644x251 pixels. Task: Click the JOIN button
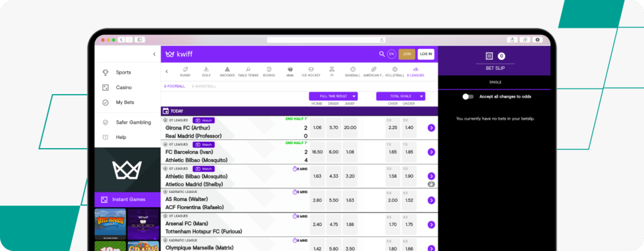pyautogui.click(x=407, y=54)
